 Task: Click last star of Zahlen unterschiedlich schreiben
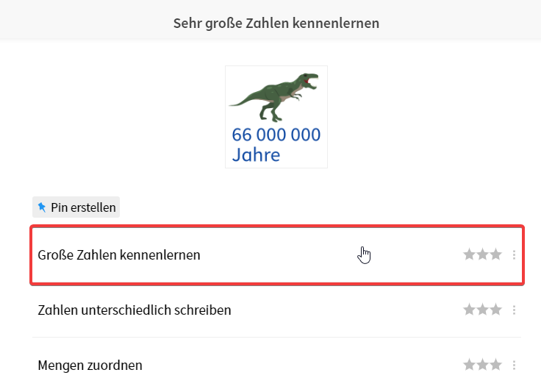[495, 310]
